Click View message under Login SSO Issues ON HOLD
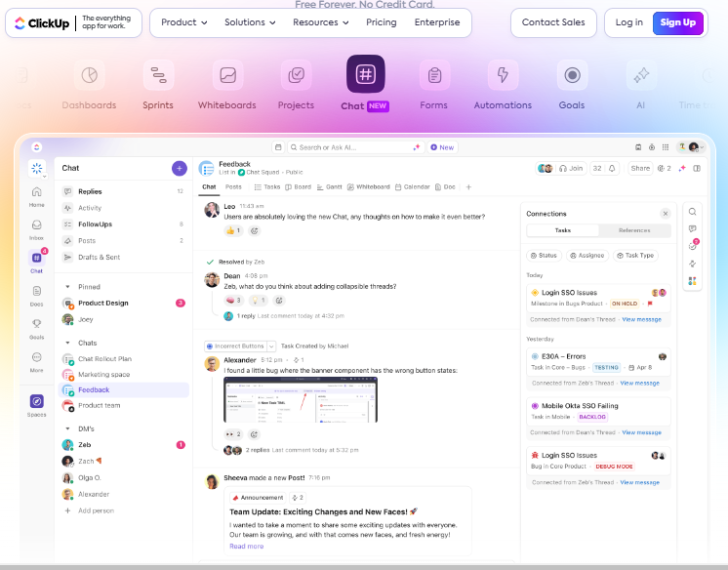 (x=642, y=319)
